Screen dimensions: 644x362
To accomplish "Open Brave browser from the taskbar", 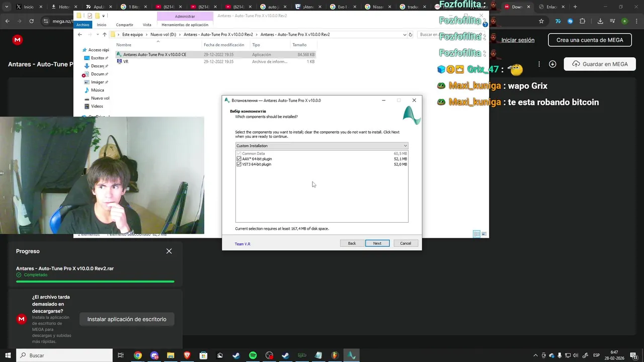I will pyautogui.click(x=187, y=355).
